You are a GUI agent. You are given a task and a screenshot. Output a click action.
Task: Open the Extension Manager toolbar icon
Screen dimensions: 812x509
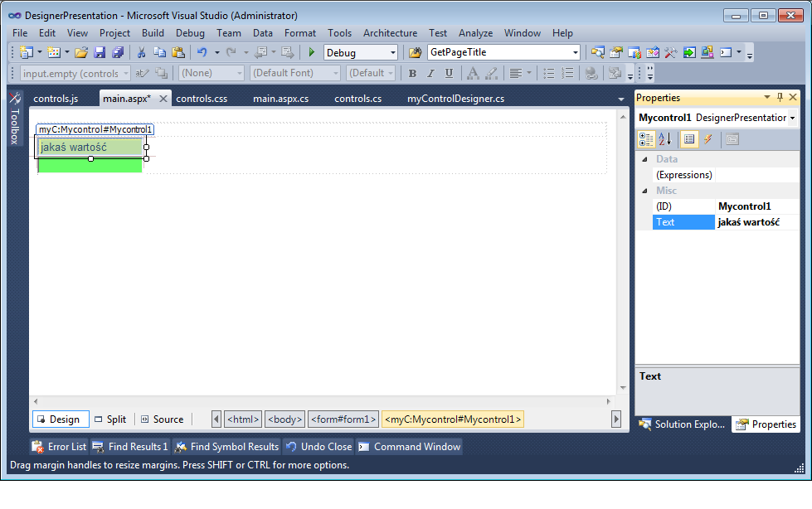click(x=707, y=52)
